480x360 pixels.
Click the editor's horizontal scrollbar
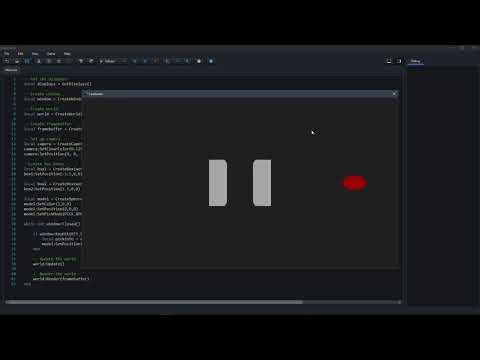154,302
